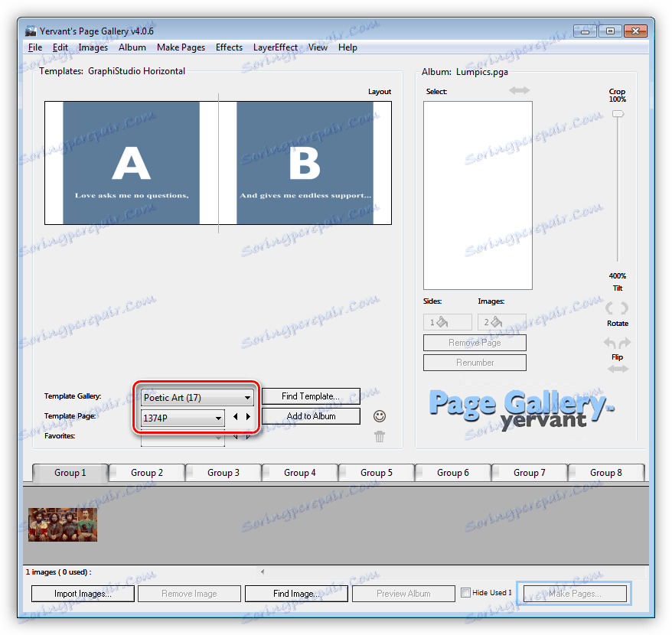Minimize the Page Gallery window
The width and height of the screenshot is (672, 635).
click(585, 31)
